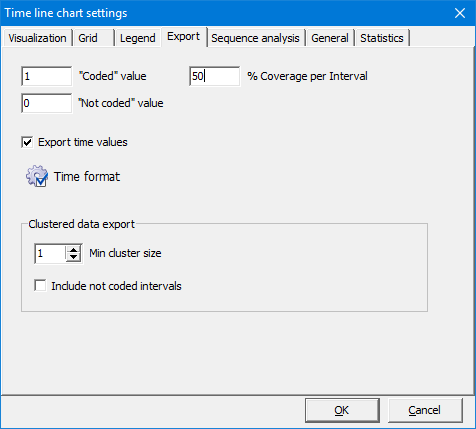Click the % Coverage per Interval label
The height and width of the screenshot is (429, 476).
point(307,76)
